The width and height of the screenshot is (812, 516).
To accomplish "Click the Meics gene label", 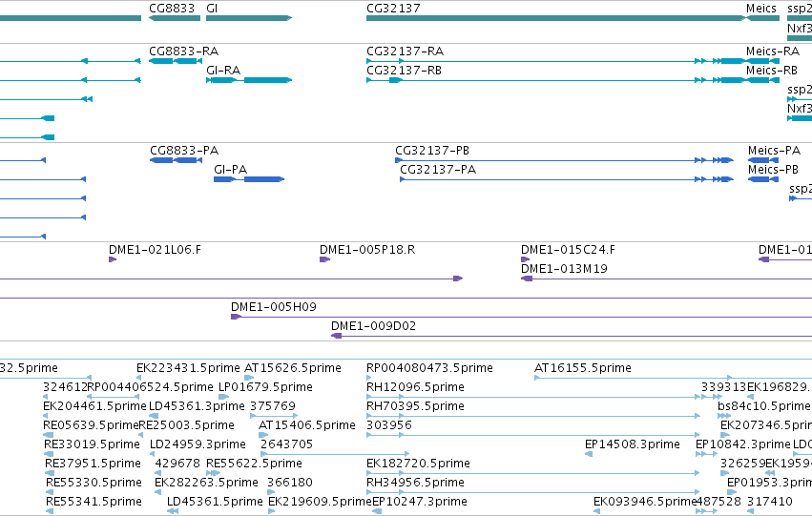I will click(x=760, y=9).
